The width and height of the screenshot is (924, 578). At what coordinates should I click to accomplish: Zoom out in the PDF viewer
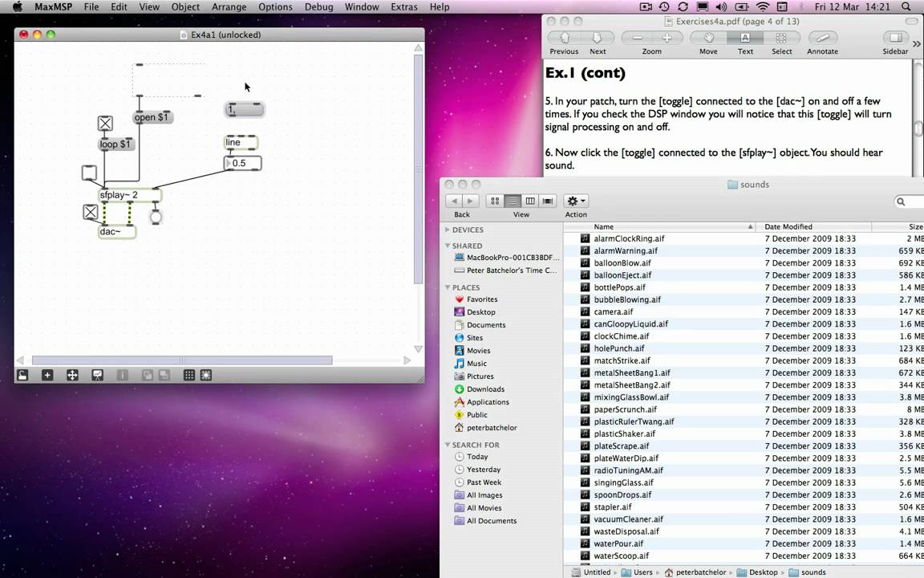point(637,38)
